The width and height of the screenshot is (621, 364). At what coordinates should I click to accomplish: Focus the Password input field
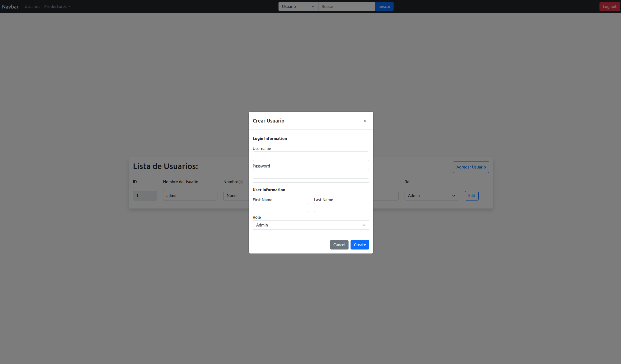[311, 174]
